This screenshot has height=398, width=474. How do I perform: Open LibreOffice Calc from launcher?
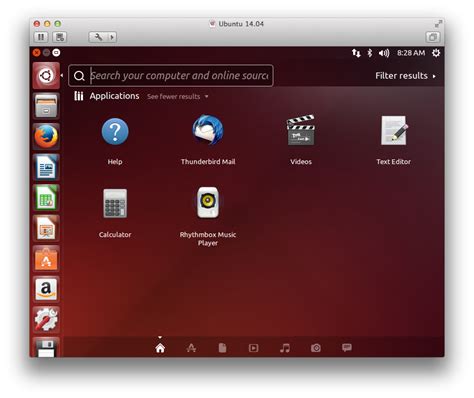tap(46, 198)
